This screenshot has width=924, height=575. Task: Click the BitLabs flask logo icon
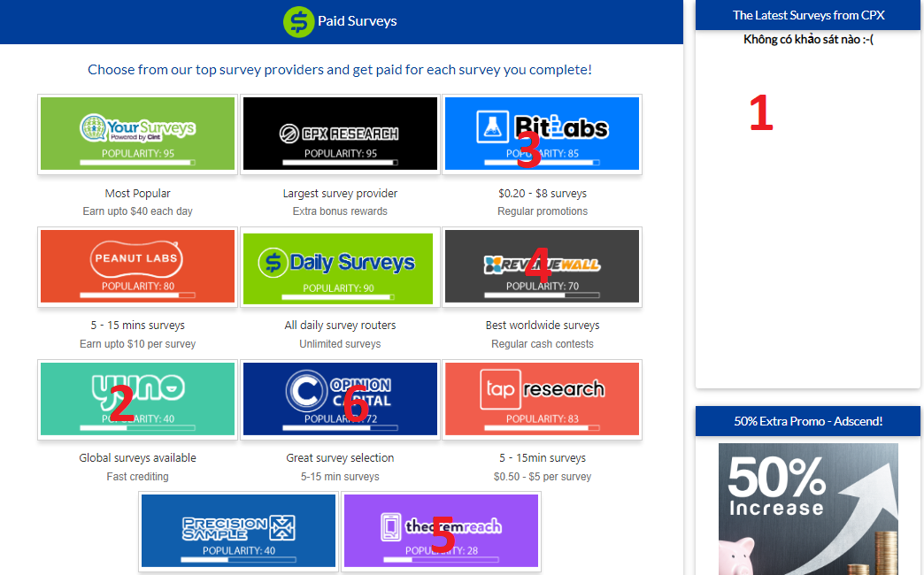[x=492, y=126]
